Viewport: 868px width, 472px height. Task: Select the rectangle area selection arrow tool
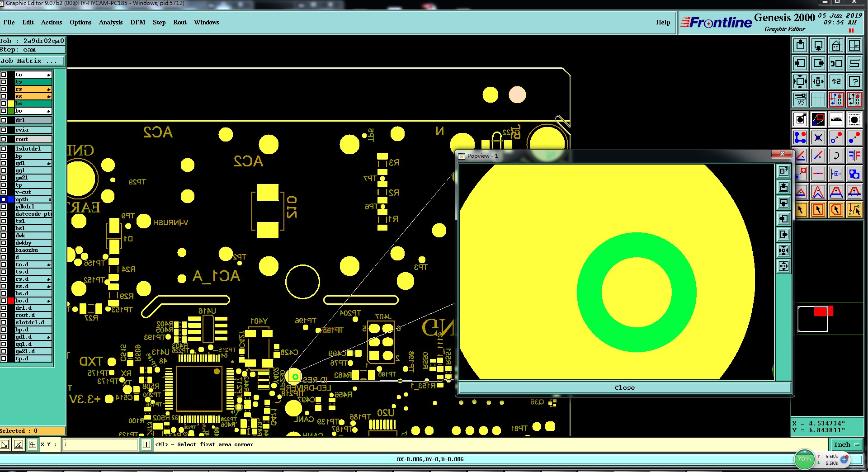818,210
